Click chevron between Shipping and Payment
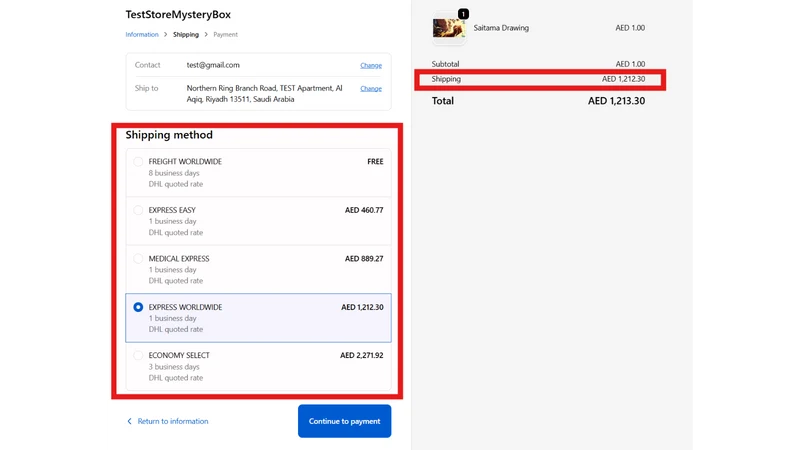 (206, 35)
